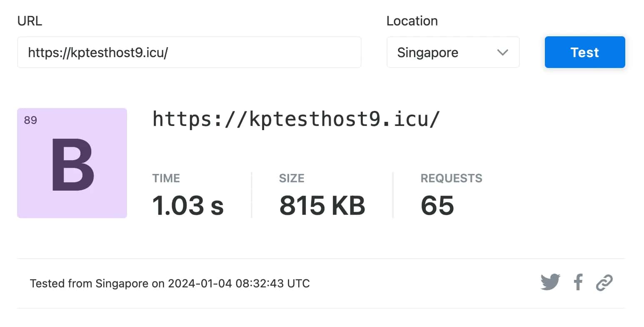
Task: Share the result on Facebook
Action: pos(578,282)
